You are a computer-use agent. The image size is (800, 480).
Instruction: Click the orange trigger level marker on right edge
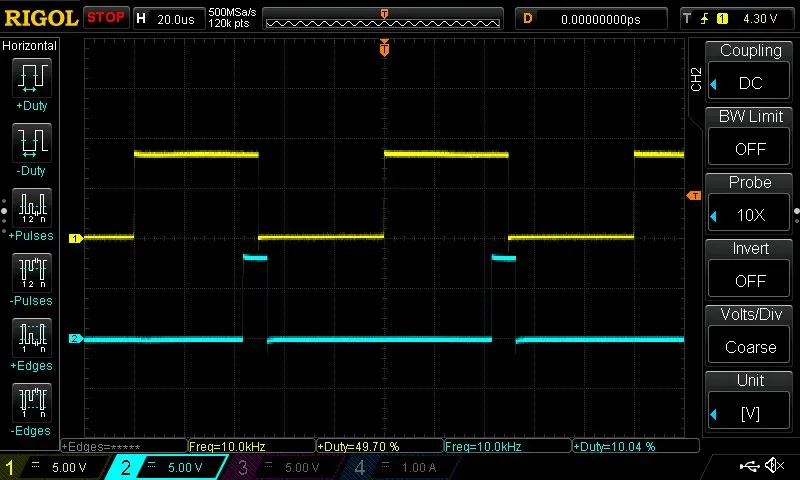point(694,195)
